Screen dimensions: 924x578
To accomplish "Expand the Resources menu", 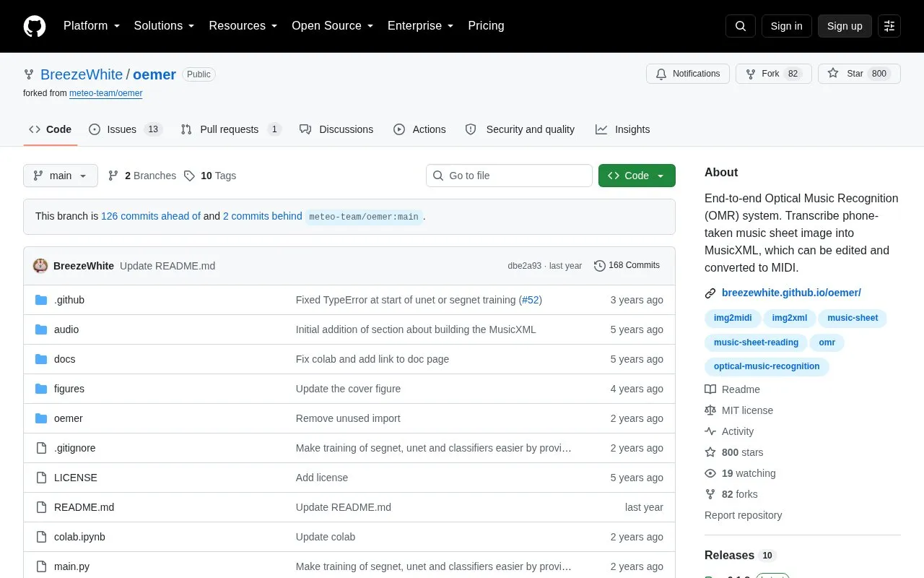I will click(243, 26).
